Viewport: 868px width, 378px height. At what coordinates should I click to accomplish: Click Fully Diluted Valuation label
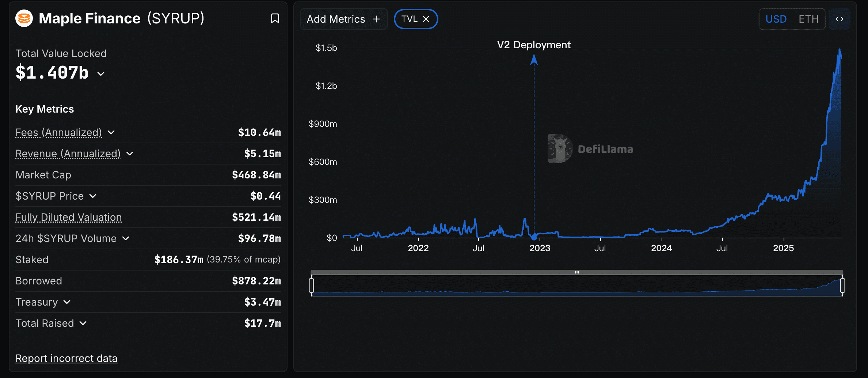coord(68,217)
